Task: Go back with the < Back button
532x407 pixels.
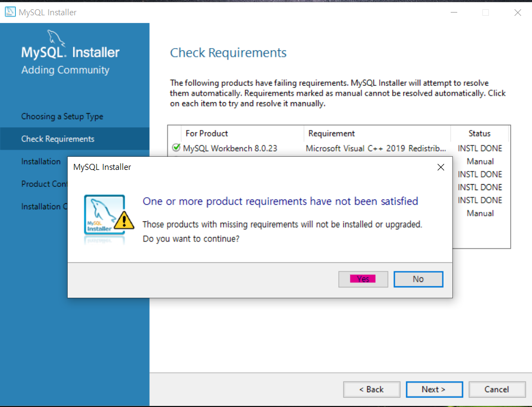Action: tap(372, 390)
